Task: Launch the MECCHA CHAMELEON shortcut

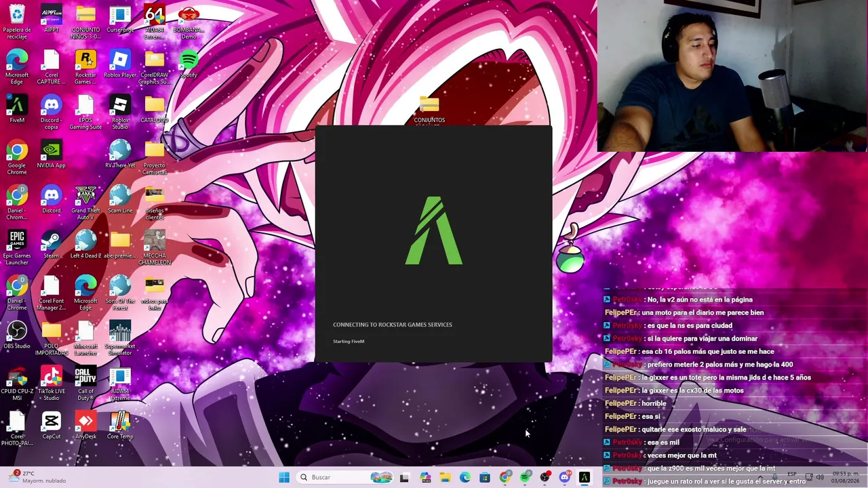Action: click(155, 248)
